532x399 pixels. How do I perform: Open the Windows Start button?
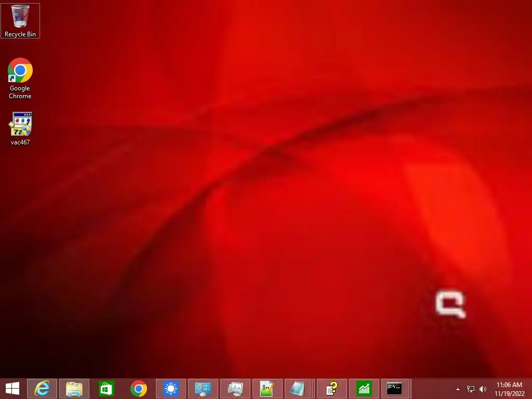(12, 389)
